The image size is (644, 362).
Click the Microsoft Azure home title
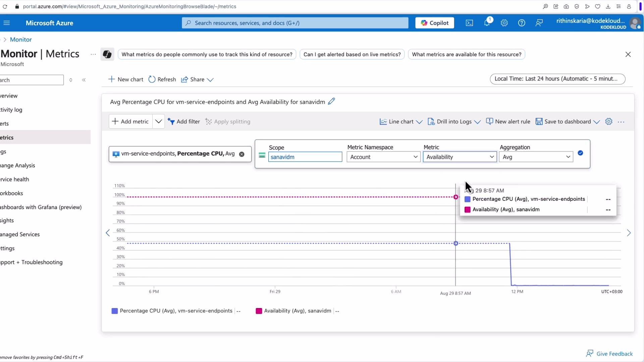pyautogui.click(x=49, y=23)
